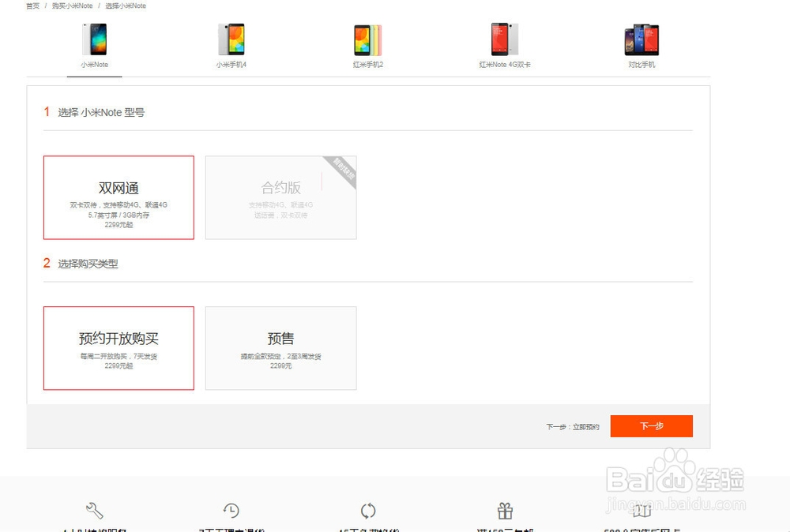
Task: Click the 选择小米Note breadcrumb
Action: (126, 6)
